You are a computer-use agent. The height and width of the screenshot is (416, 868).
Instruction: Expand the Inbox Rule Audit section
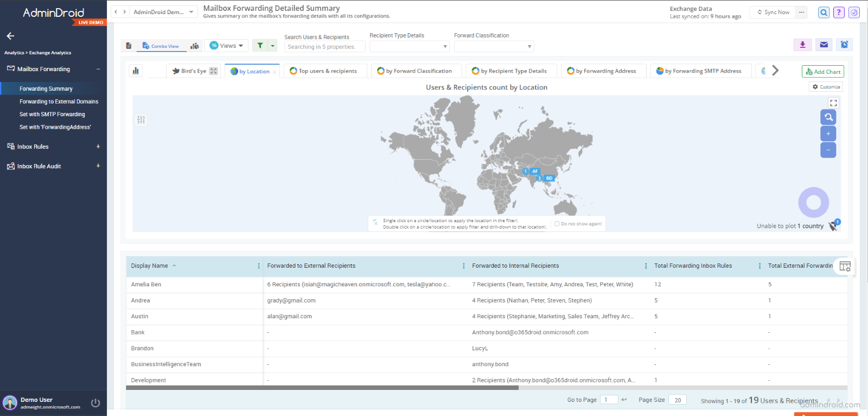tap(98, 166)
